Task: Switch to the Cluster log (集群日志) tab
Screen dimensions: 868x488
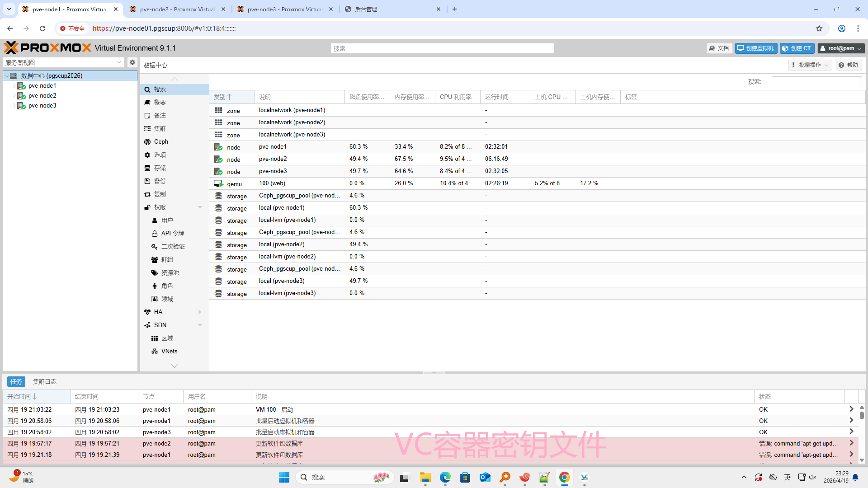Action: point(45,381)
